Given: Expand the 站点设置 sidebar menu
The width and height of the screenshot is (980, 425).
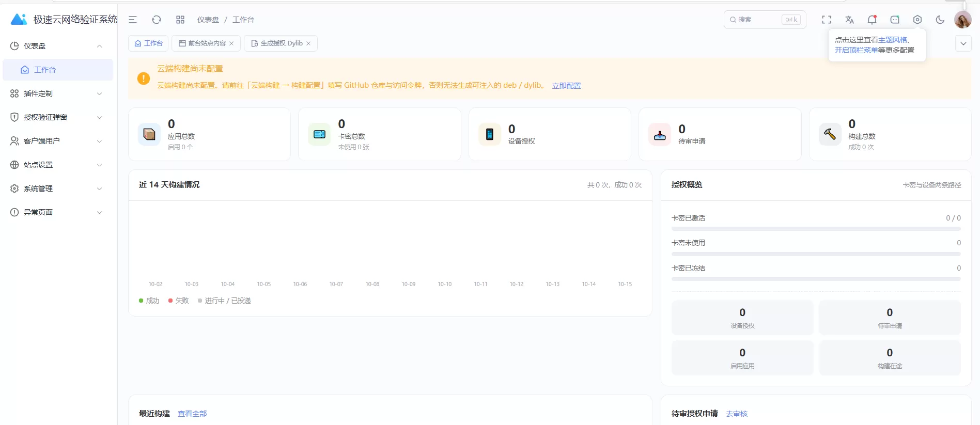Looking at the screenshot, I should pos(57,165).
